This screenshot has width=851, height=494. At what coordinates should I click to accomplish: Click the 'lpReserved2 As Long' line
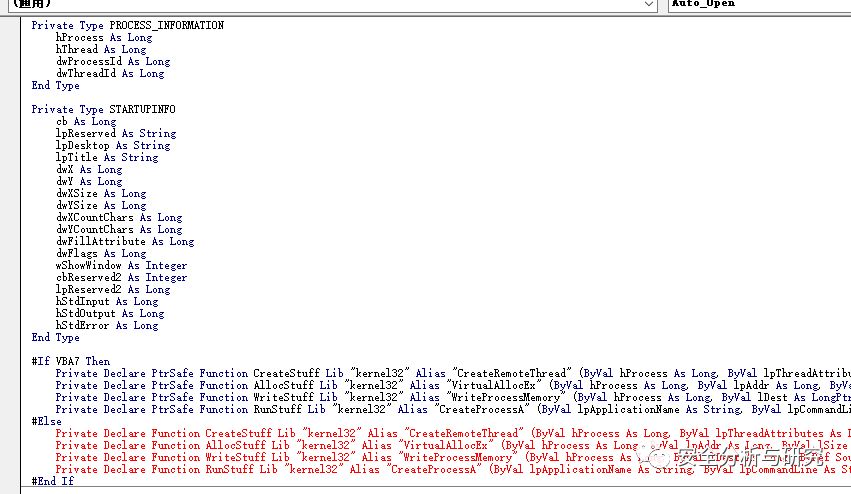113,289
